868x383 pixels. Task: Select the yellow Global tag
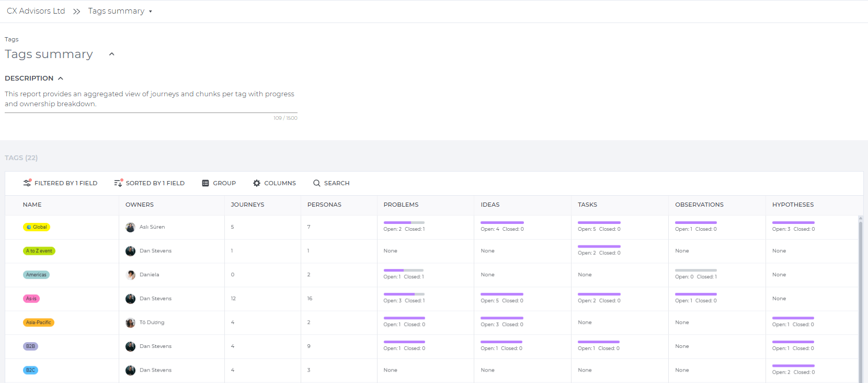click(x=37, y=227)
